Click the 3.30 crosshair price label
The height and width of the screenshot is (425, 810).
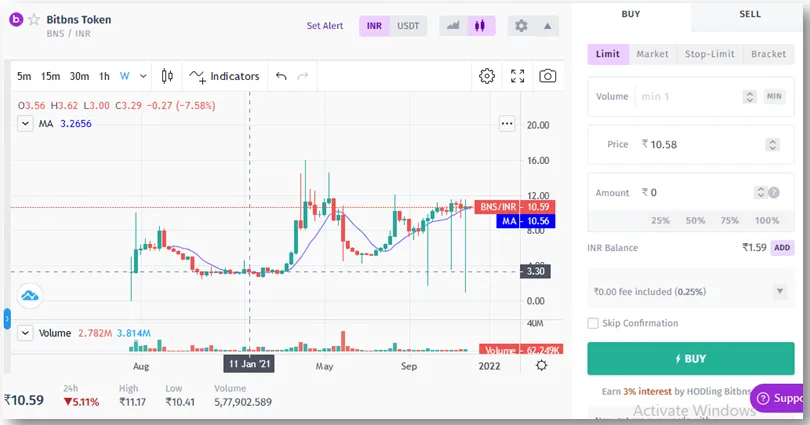click(x=535, y=271)
